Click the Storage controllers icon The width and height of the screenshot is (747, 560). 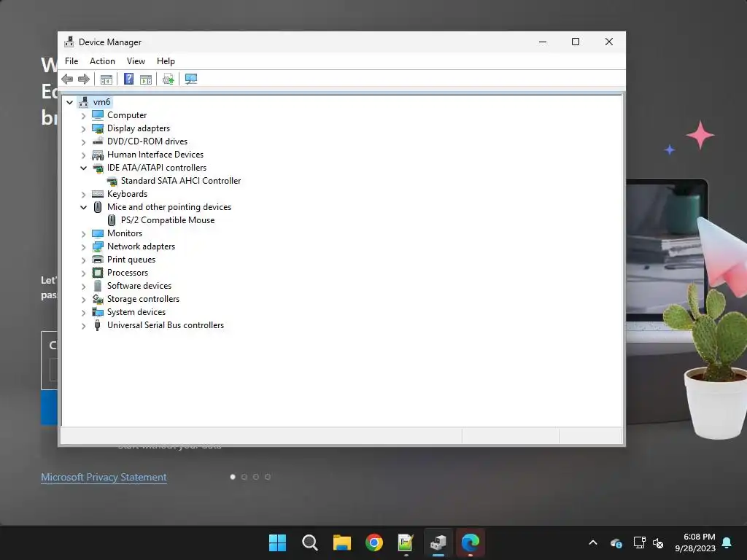point(98,299)
